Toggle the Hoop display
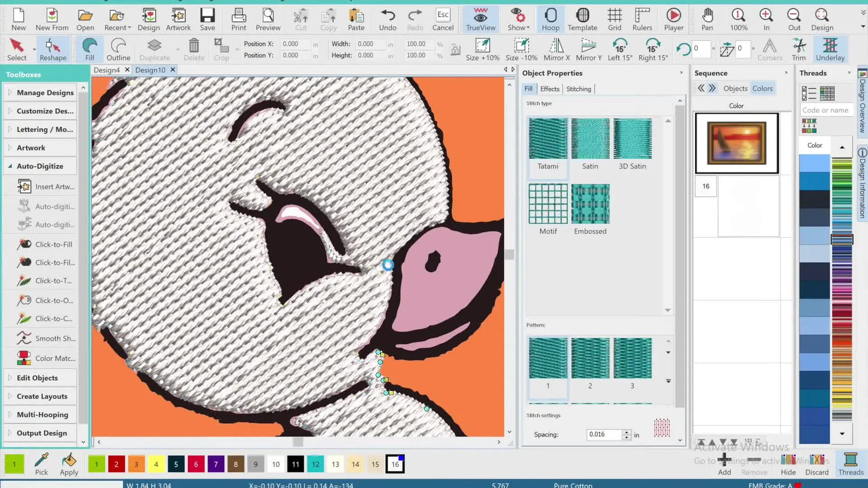The height and width of the screenshot is (488, 868). coord(551,20)
